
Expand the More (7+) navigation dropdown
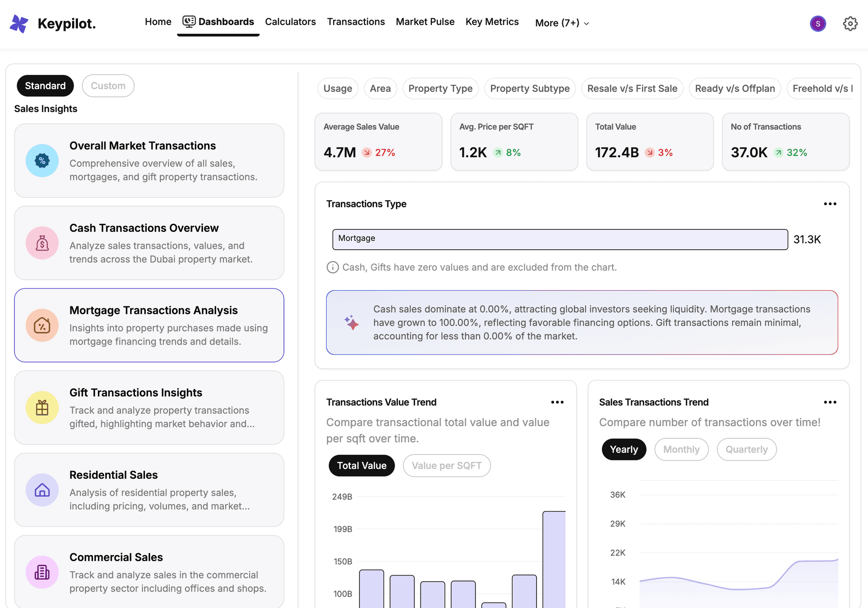[x=562, y=23]
